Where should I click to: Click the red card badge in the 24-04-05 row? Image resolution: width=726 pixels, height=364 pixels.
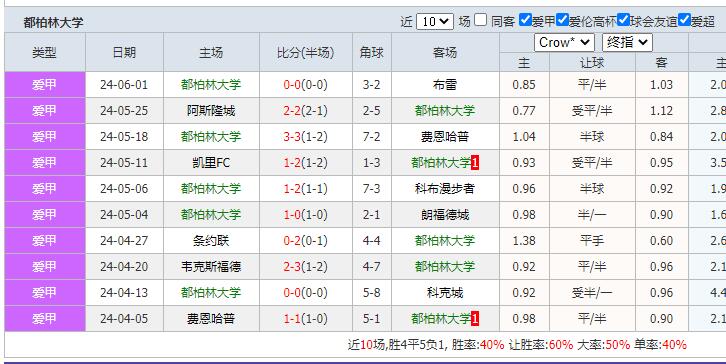475,319
